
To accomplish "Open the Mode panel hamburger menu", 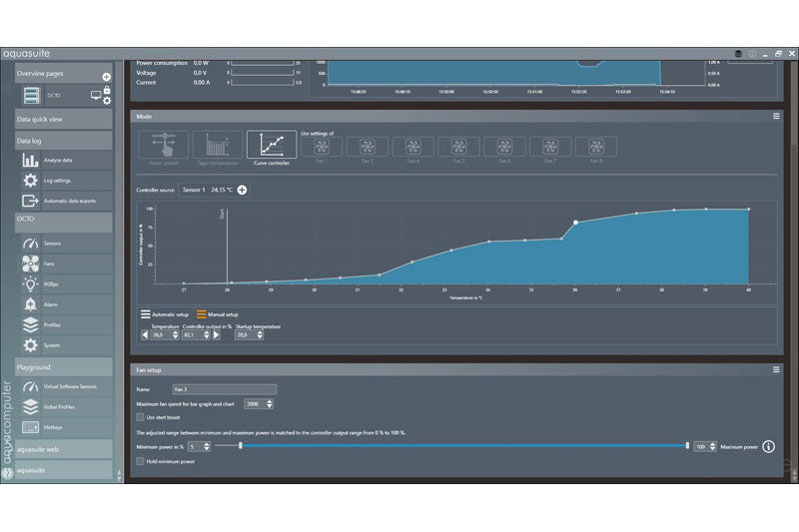I will 775,117.
